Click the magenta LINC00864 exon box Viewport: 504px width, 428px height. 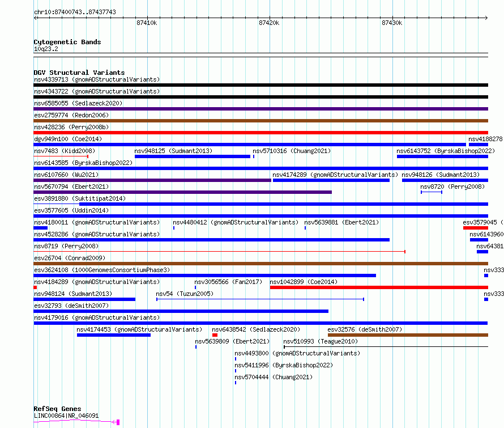coord(118,422)
